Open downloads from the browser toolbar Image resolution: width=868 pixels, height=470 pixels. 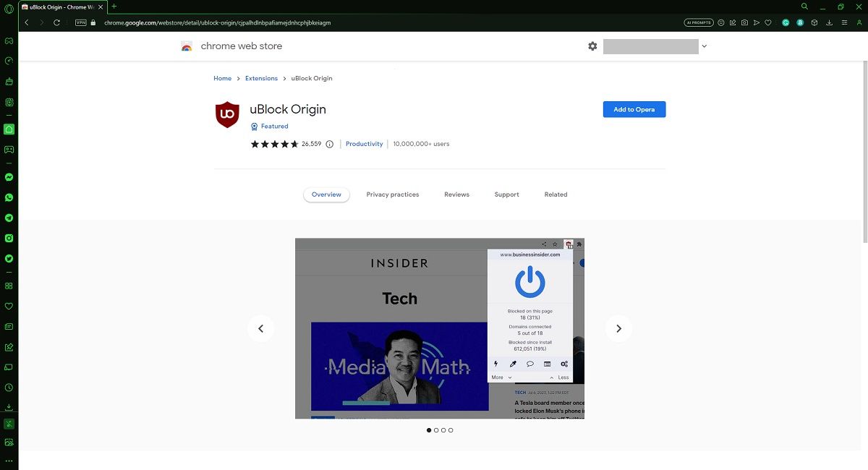pos(829,22)
